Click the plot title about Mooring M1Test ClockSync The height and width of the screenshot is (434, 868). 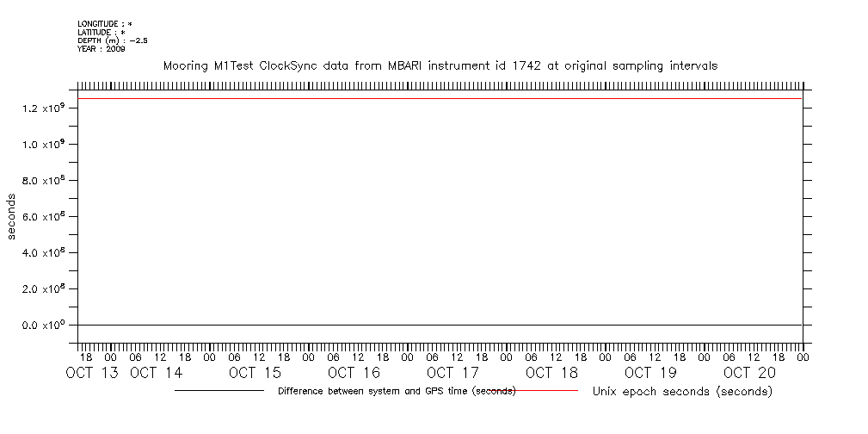click(440, 65)
